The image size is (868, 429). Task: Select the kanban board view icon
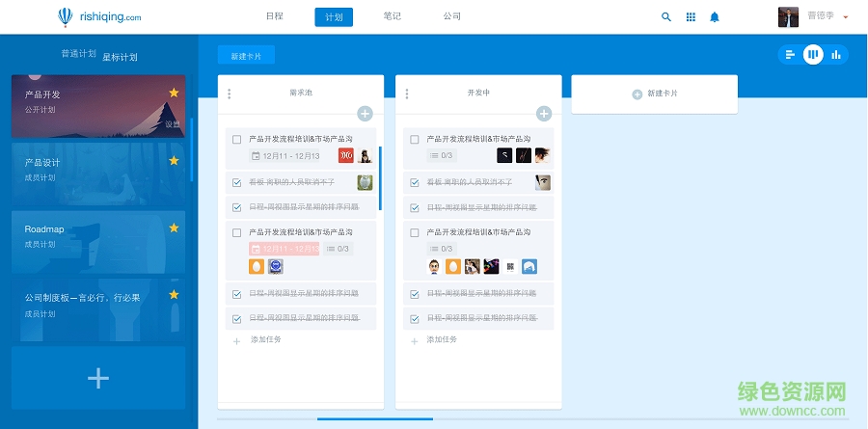[x=813, y=55]
